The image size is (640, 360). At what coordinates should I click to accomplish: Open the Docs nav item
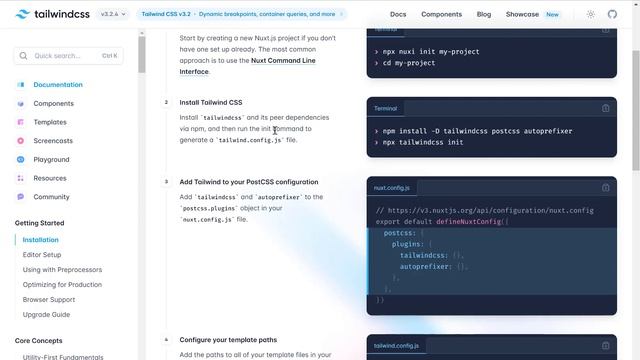pos(398,14)
